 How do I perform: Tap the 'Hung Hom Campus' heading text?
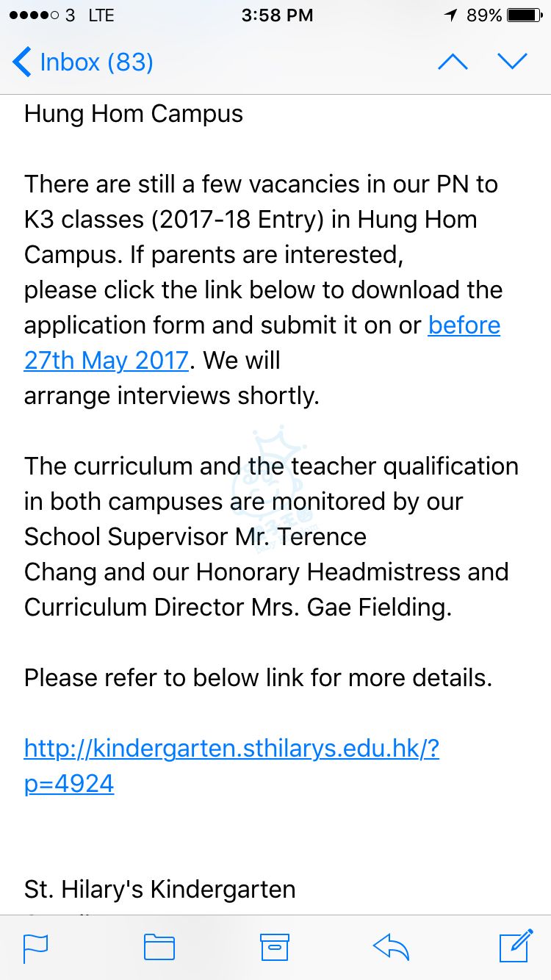tap(134, 114)
